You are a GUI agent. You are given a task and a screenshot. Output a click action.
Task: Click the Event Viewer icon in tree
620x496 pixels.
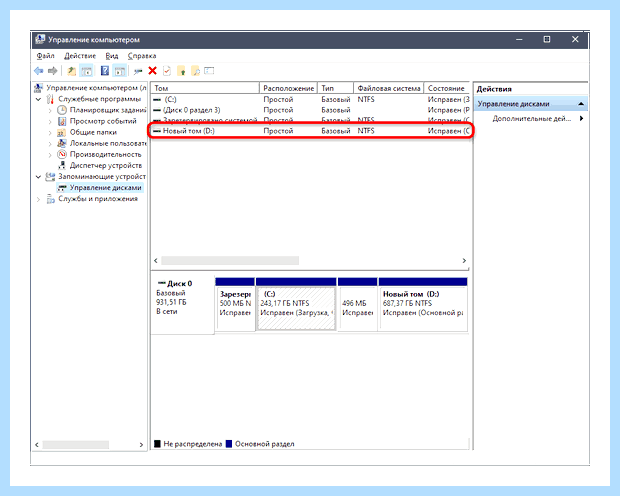point(62,121)
